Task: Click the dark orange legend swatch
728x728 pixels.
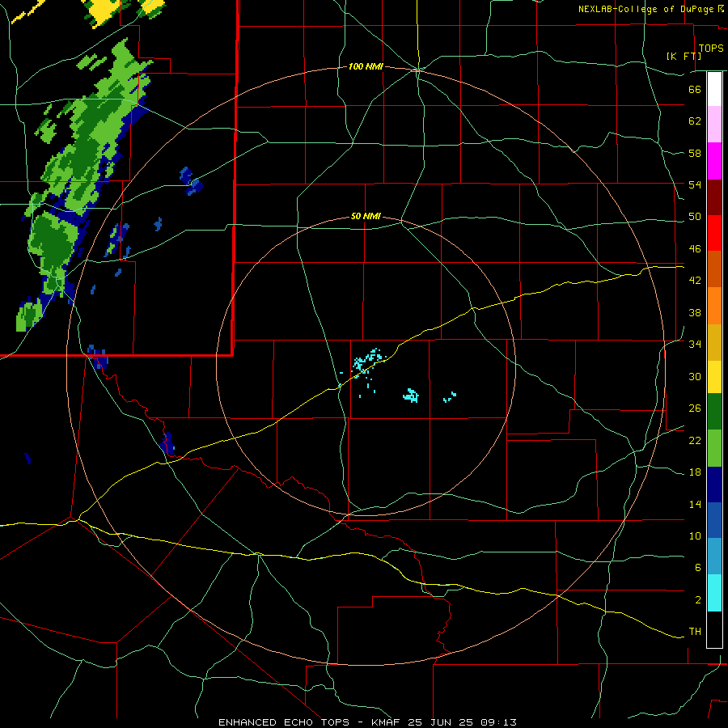Action: point(714,269)
